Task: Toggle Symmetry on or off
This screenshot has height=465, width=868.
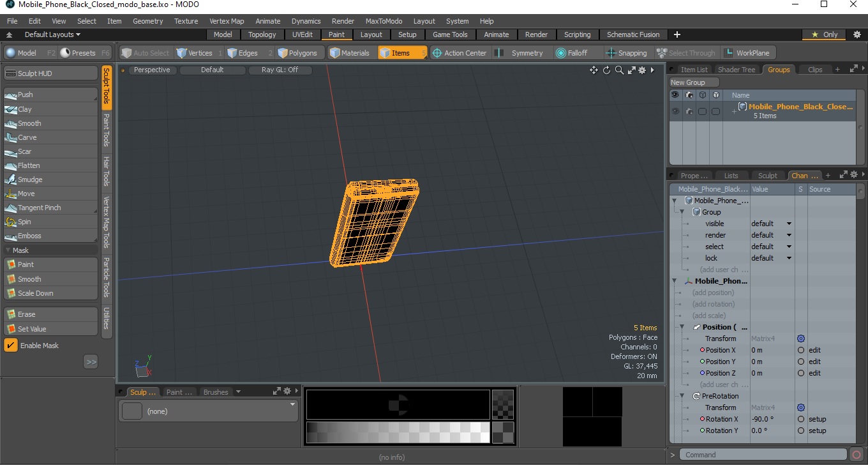Action: point(520,53)
